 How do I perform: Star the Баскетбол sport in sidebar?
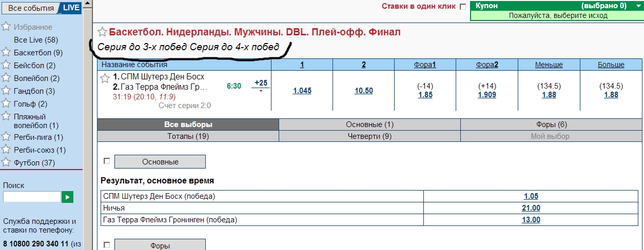[6, 52]
